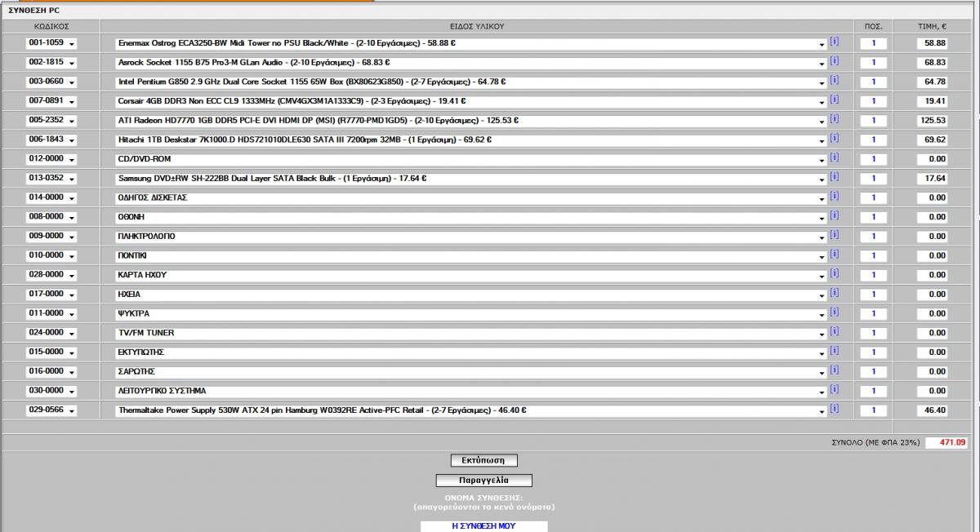
Task: Click the Η ΣΥΝΘΕΣΗ ΜΟΥ name field
Action: tap(484, 526)
